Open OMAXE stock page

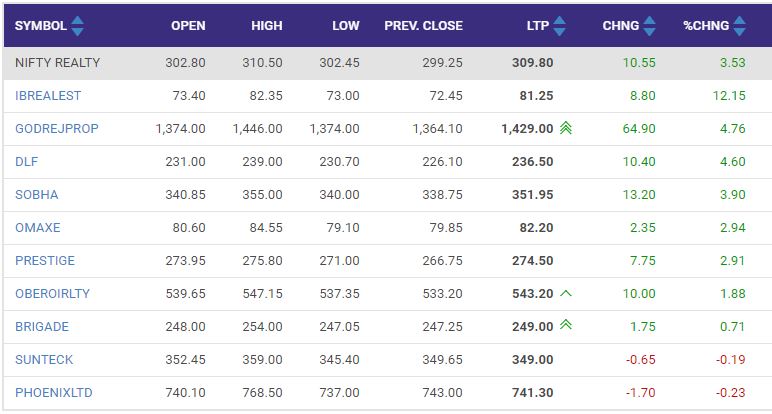(38, 227)
